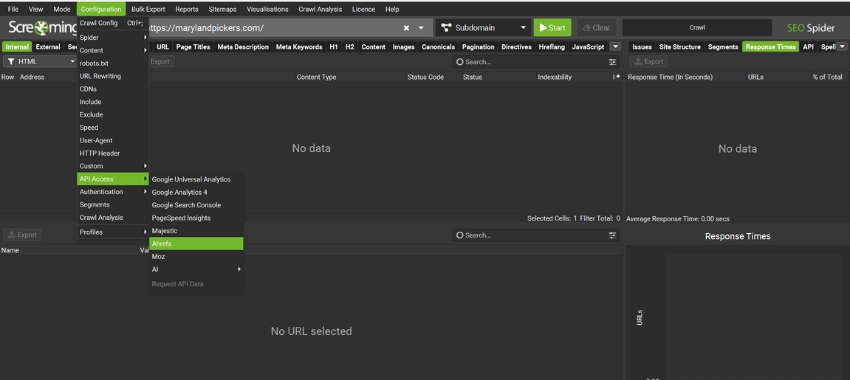Open the Subdomain crawl scope dropdown
The image size is (850, 380).
pos(484,28)
